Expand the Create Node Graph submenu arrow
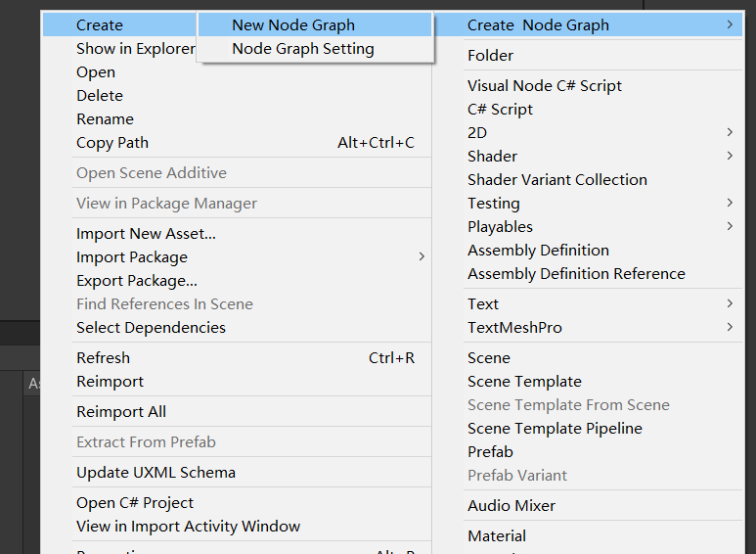 pyautogui.click(x=730, y=24)
